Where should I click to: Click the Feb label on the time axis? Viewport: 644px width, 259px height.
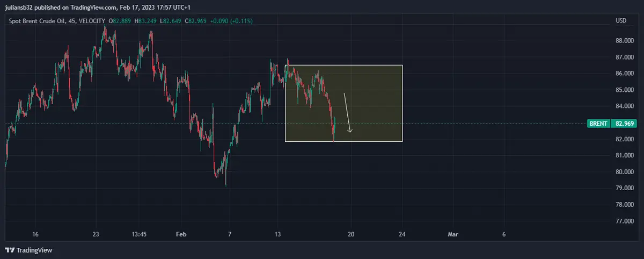click(181, 234)
